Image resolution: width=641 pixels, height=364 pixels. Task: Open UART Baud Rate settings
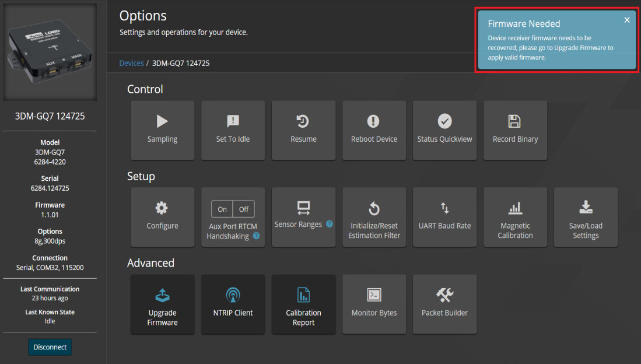pos(445,217)
